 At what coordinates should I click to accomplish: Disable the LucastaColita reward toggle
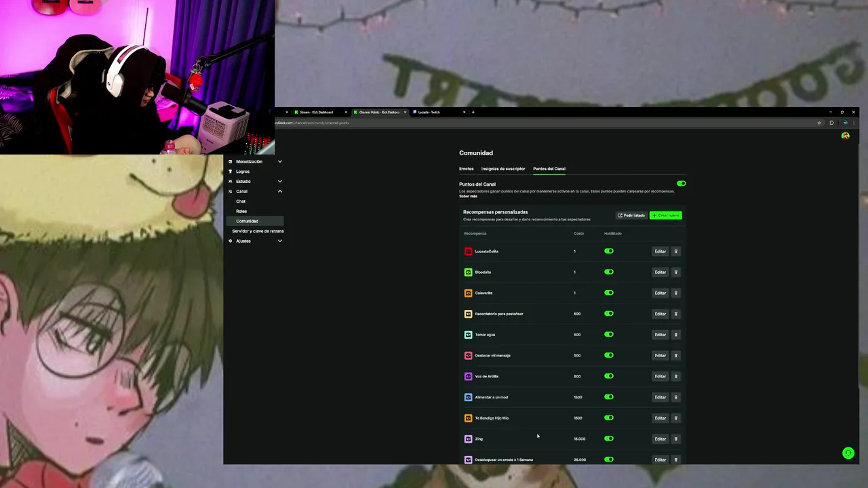[609, 251]
